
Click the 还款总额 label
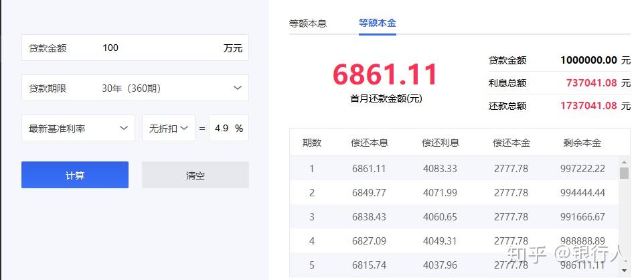coord(507,106)
